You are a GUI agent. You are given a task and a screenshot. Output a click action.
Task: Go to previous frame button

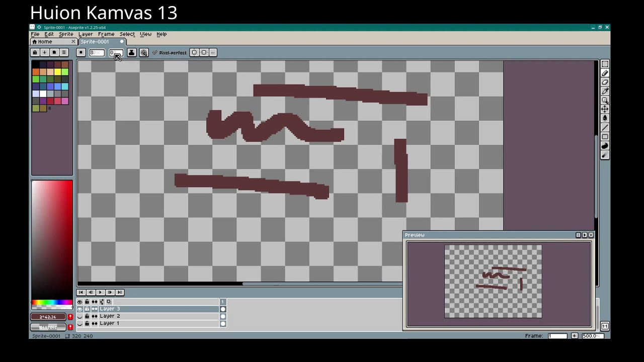tap(91, 292)
